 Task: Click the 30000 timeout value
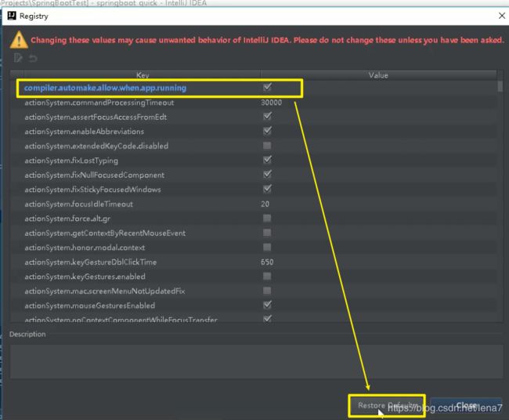click(x=272, y=103)
